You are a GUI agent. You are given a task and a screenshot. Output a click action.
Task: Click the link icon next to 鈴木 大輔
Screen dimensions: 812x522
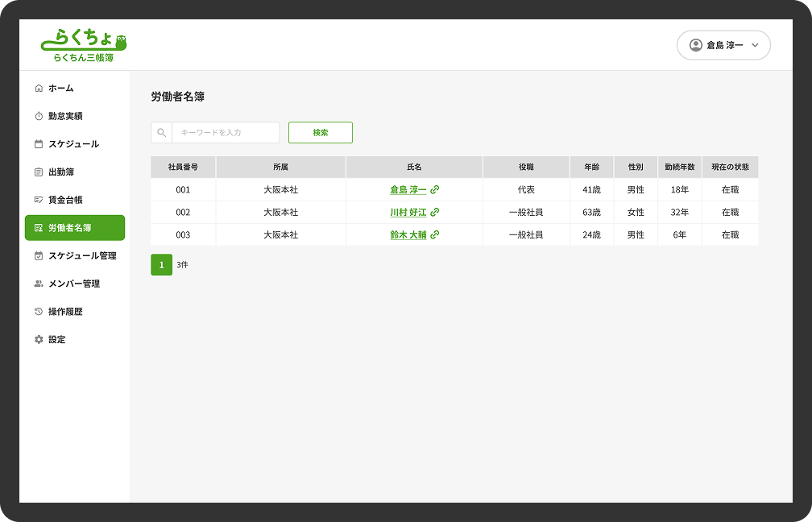coord(435,235)
